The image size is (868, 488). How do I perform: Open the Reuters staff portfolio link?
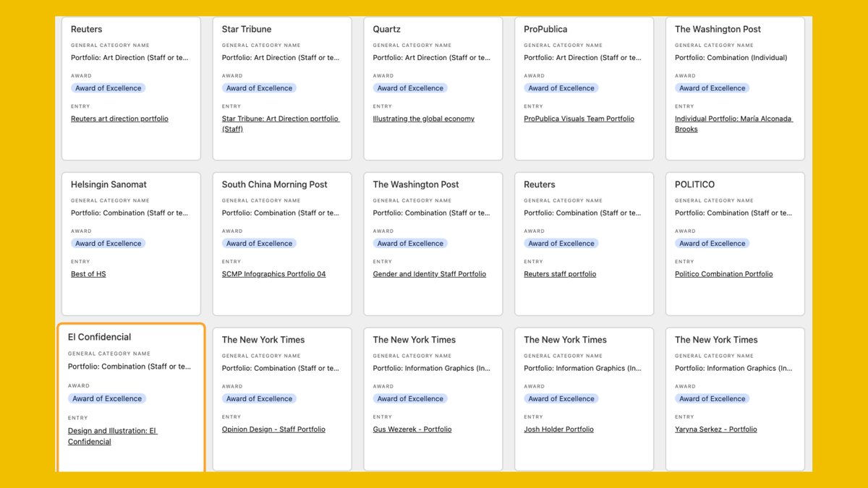560,274
